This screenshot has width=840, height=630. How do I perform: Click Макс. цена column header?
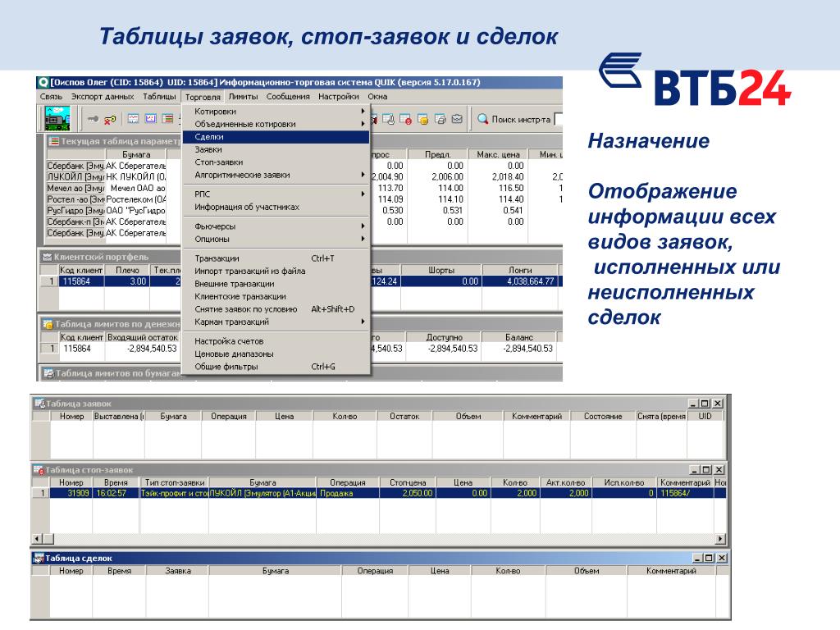pos(498,155)
